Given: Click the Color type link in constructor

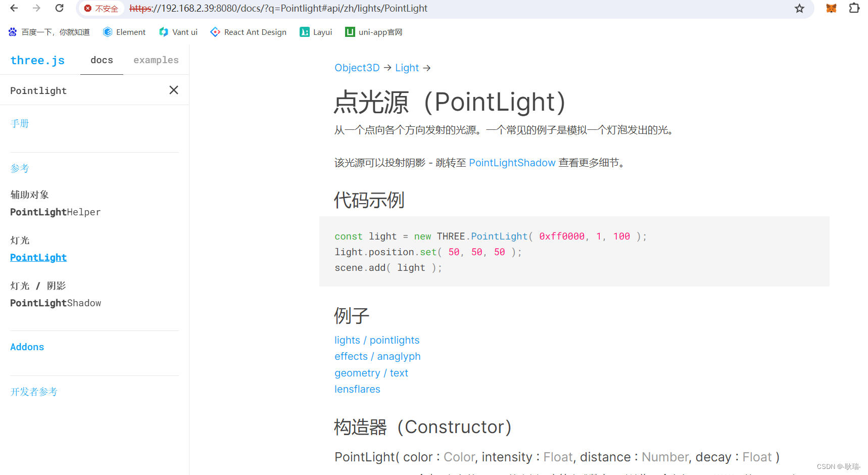Looking at the screenshot, I should coord(459,457).
